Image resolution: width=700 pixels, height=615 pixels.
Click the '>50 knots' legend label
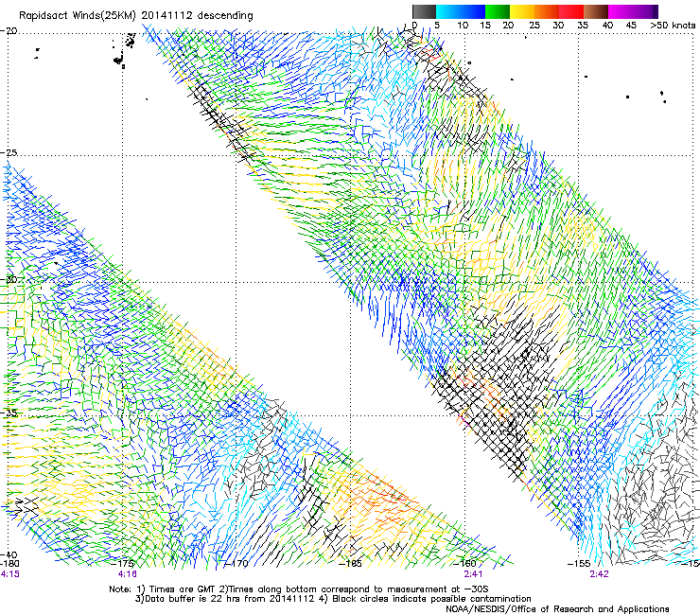click(673, 26)
